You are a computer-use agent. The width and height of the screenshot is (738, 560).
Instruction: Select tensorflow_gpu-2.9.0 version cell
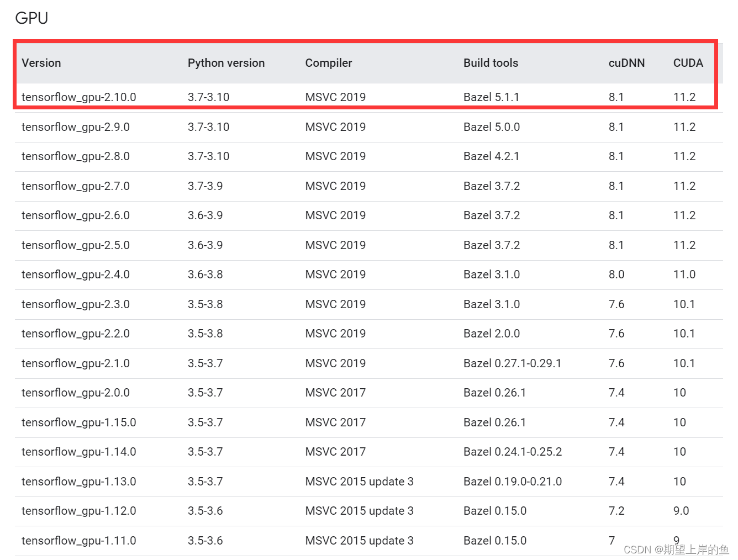pos(76,127)
